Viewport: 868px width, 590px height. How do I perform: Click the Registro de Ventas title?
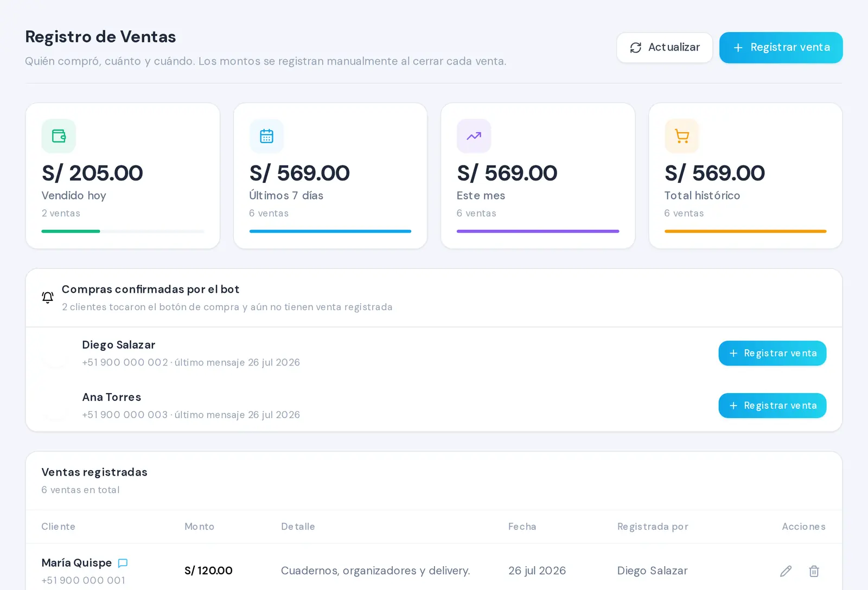[x=100, y=37]
